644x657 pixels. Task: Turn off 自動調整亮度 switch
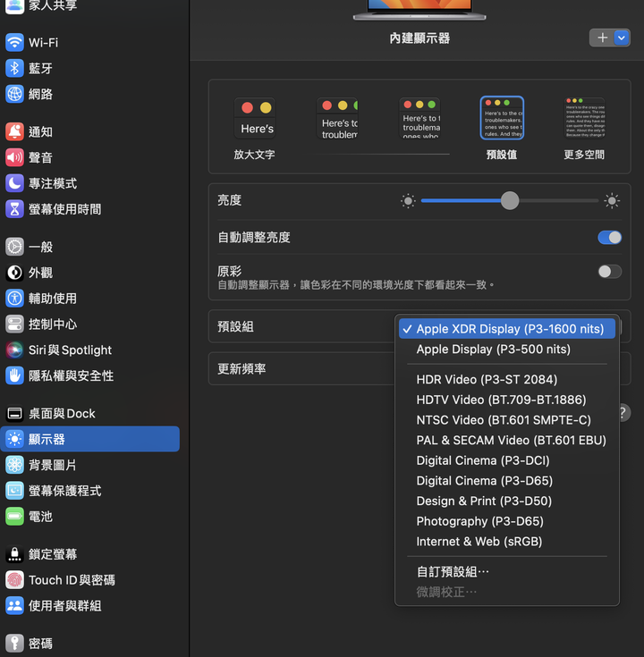(x=610, y=238)
